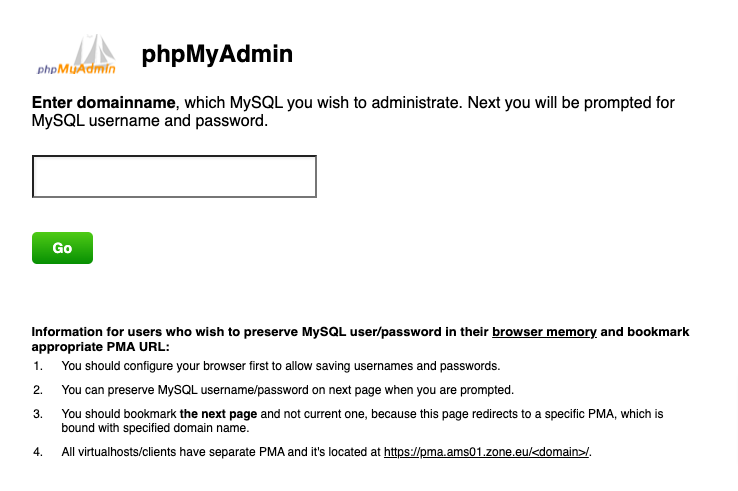Screen dimensions: 738x491
Task: Click the phpMyAdmin page heading
Action: [x=217, y=54]
